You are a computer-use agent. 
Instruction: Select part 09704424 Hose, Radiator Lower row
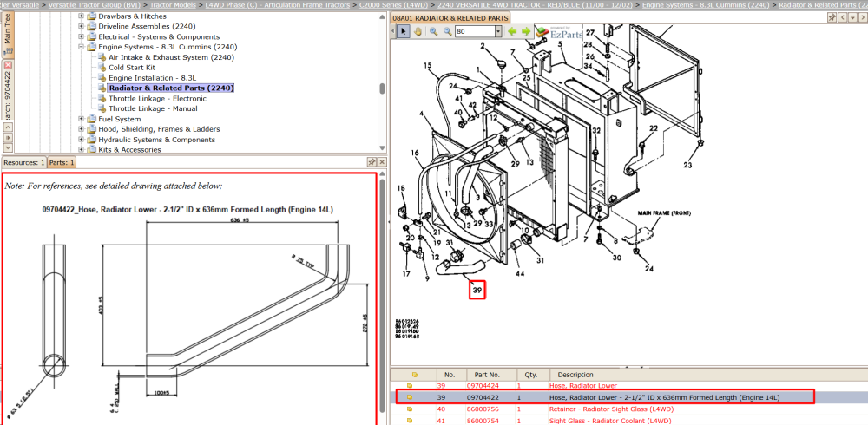click(x=629, y=386)
